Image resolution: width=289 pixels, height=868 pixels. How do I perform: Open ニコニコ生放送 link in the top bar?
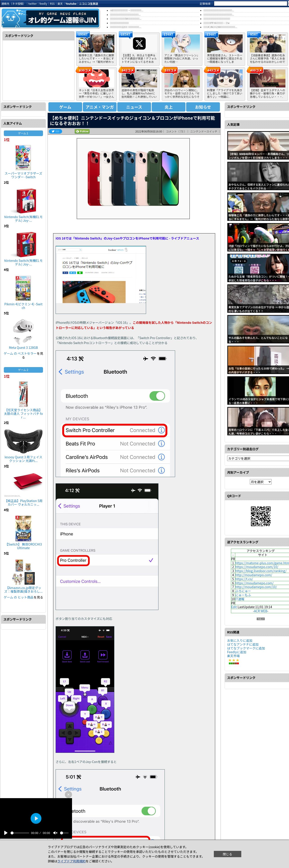(x=89, y=4)
